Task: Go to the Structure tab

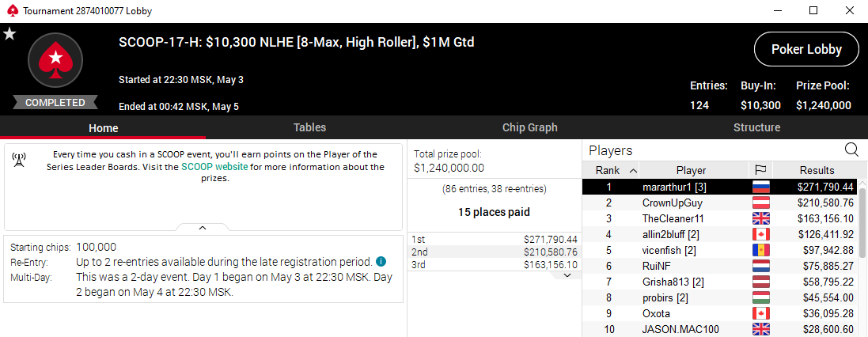Action: coord(756,127)
